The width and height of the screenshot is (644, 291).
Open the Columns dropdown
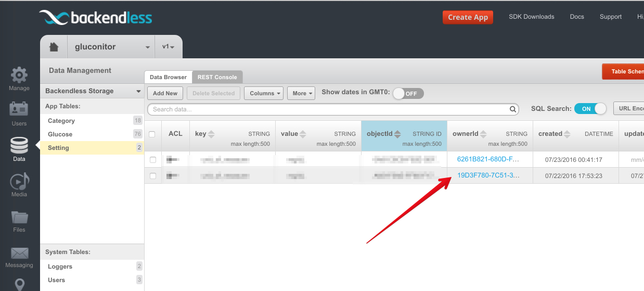(264, 93)
